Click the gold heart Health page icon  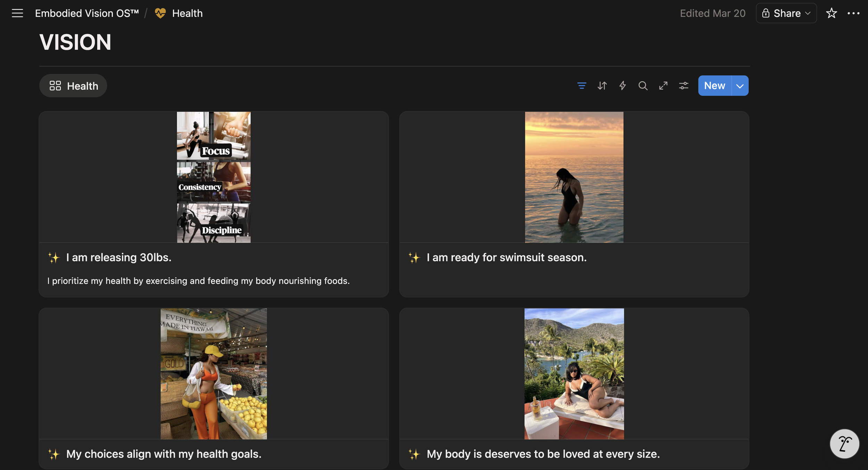pos(160,13)
